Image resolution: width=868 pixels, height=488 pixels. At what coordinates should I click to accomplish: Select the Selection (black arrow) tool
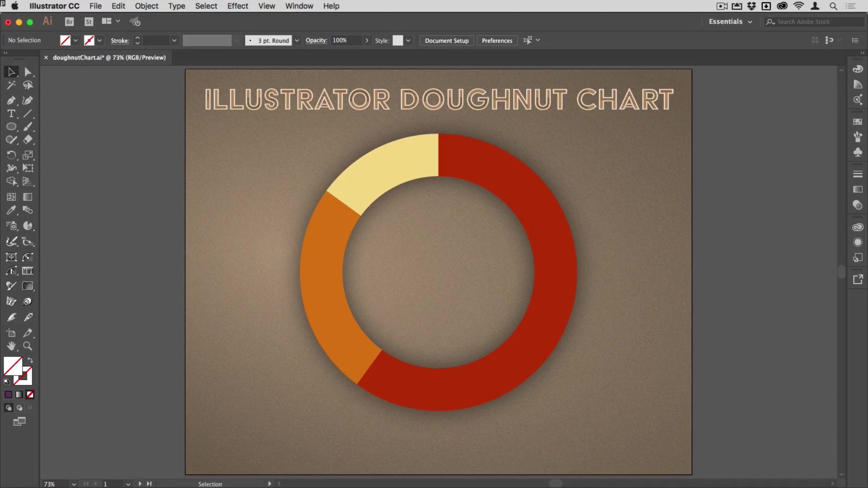pos(11,72)
